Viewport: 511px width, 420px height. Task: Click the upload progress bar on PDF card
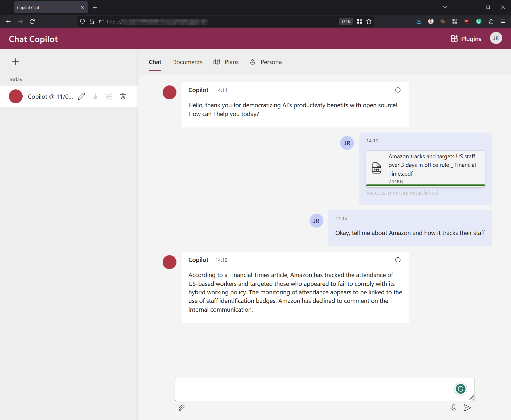(425, 185)
